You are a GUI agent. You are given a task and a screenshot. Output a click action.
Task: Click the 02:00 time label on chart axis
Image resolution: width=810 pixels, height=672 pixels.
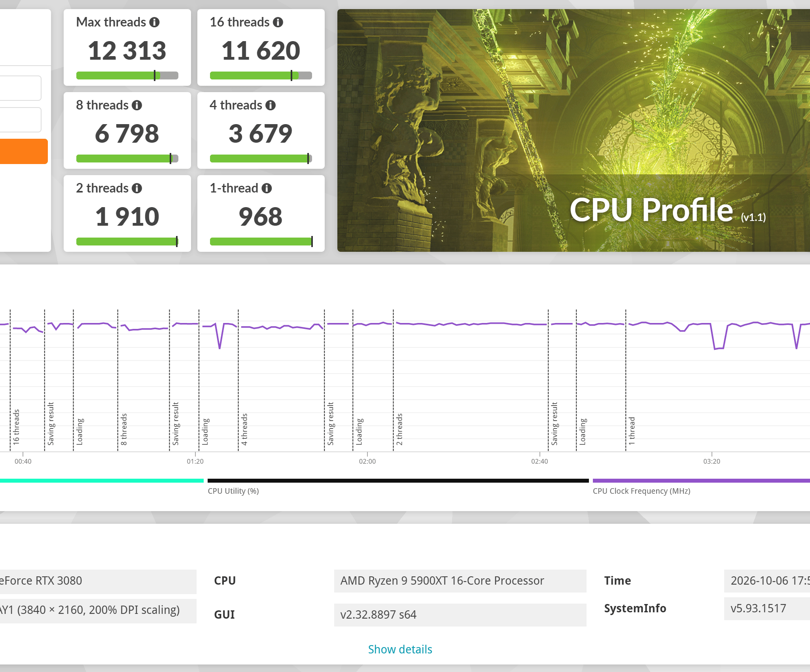point(367,461)
